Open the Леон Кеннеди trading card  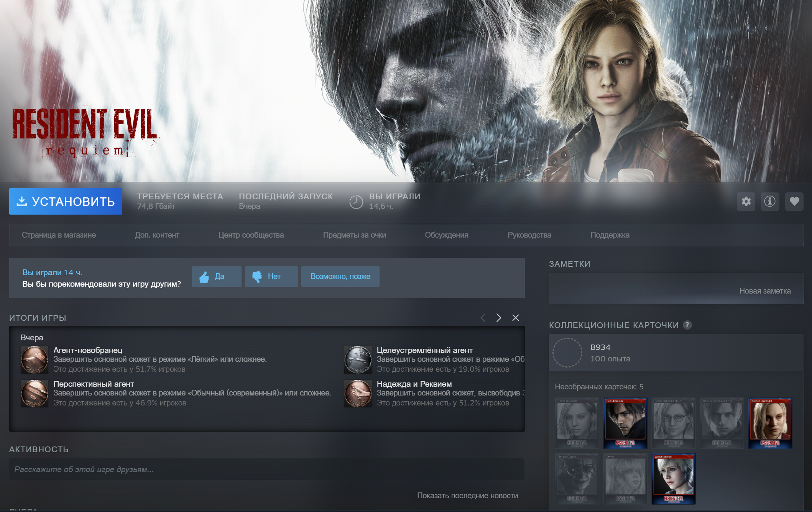[625, 423]
